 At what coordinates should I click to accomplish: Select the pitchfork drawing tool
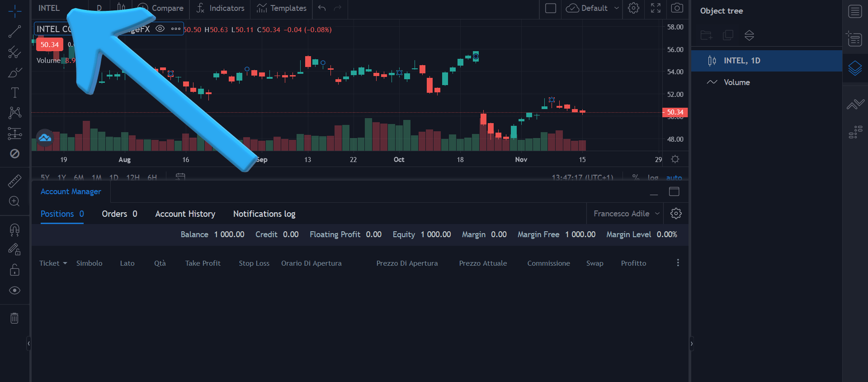[x=14, y=52]
